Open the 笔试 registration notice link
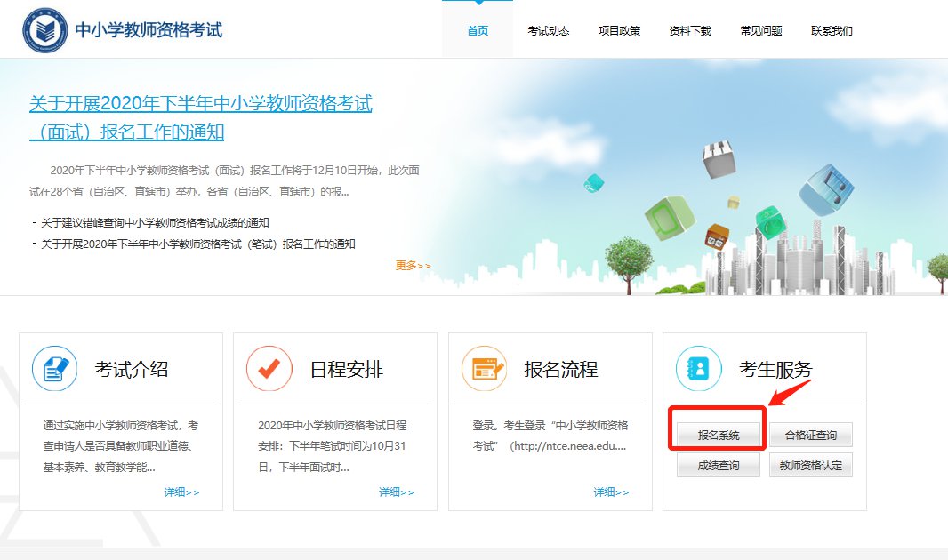This screenshot has width=948, height=560. click(197, 244)
